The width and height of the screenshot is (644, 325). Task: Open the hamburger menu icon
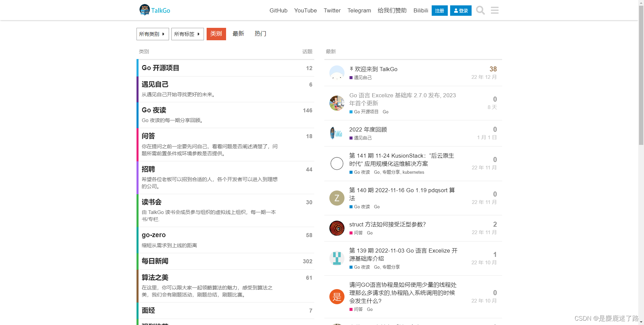click(495, 10)
